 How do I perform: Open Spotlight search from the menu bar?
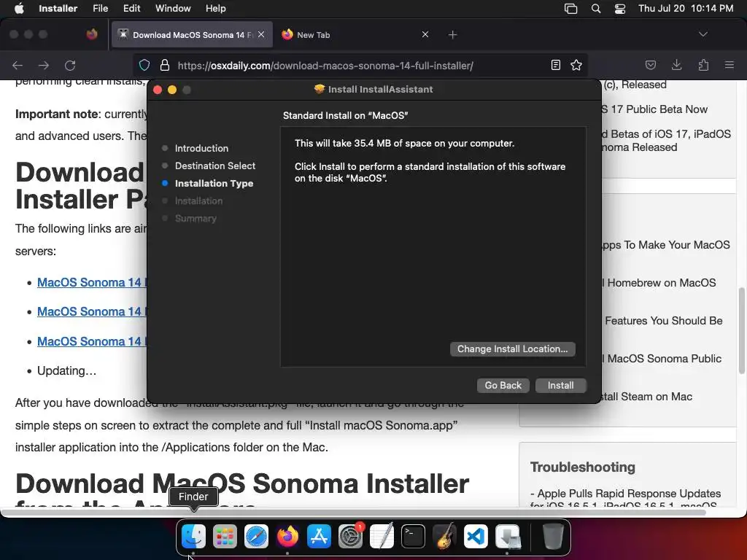(x=595, y=8)
